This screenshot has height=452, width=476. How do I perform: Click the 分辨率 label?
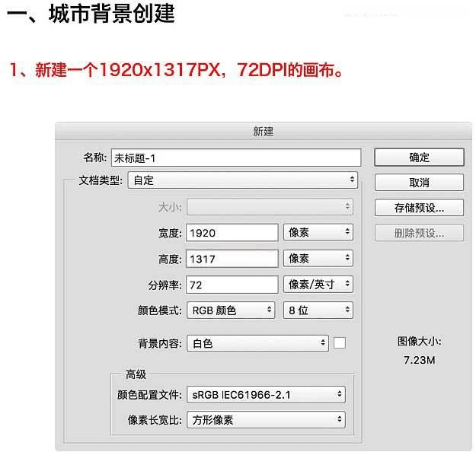pyautogui.click(x=165, y=285)
